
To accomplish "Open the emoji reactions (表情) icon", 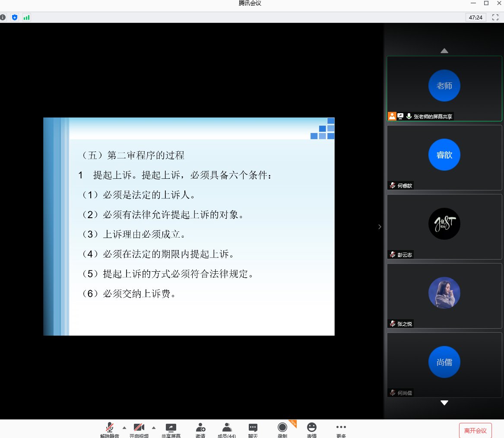I will 312,430.
